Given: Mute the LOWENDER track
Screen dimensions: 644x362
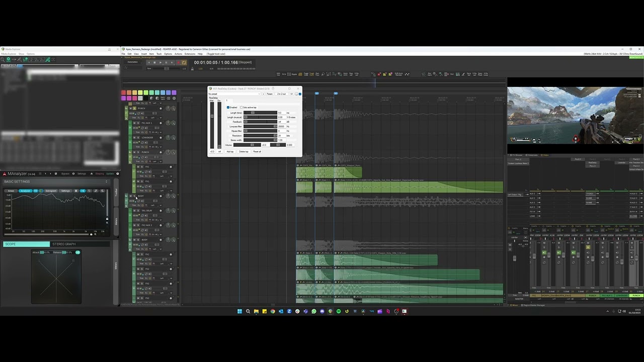Looking at the screenshot, I should click(x=134, y=138).
